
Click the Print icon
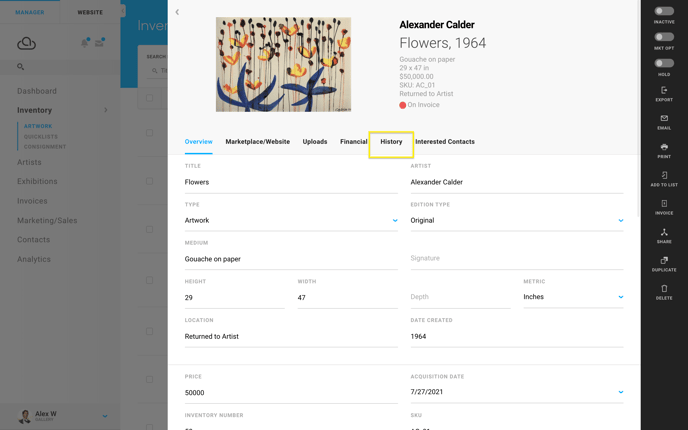664,147
